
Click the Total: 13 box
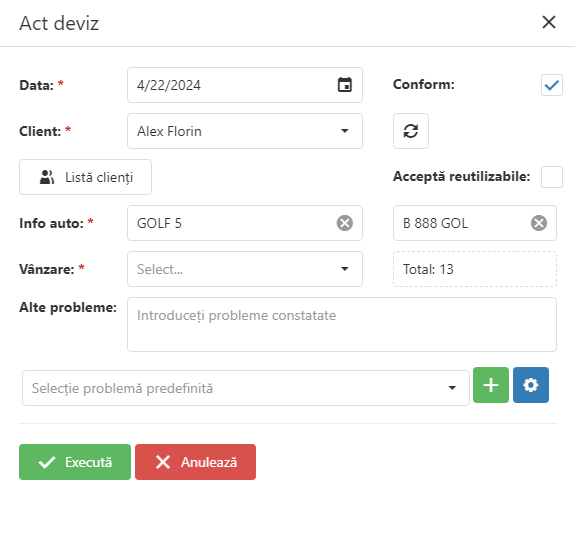475,269
